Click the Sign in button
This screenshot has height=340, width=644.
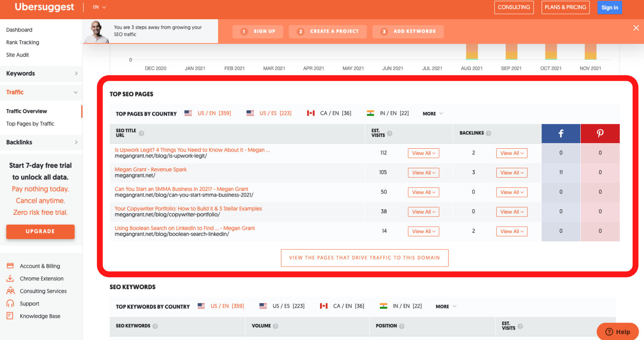(x=609, y=8)
